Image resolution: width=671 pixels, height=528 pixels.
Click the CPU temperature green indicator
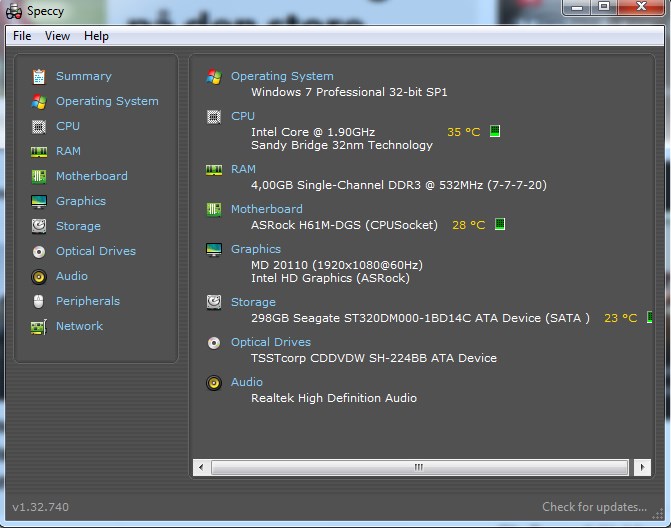[495, 131]
